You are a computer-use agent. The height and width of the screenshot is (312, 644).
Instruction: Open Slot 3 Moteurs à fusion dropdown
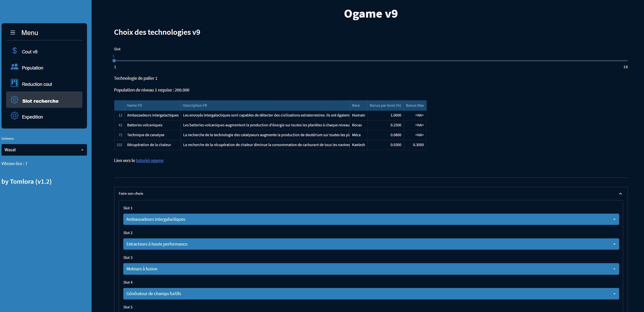371,269
